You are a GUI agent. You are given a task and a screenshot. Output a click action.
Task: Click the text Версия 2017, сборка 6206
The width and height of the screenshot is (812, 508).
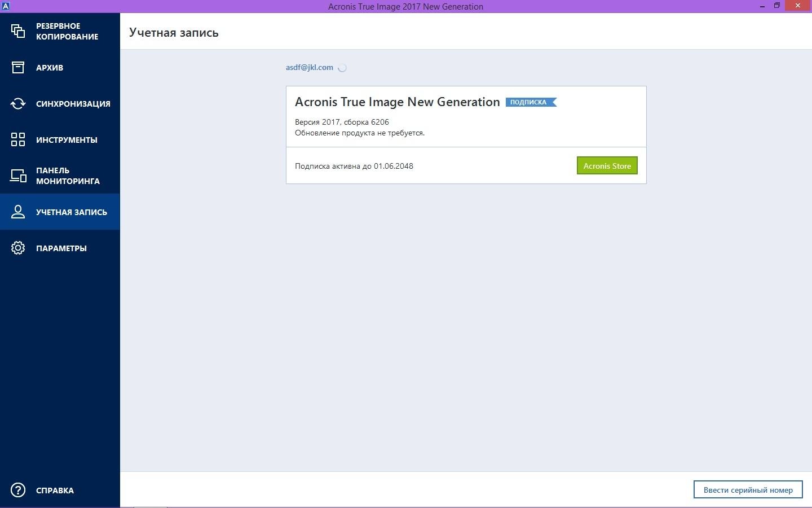pos(342,122)
